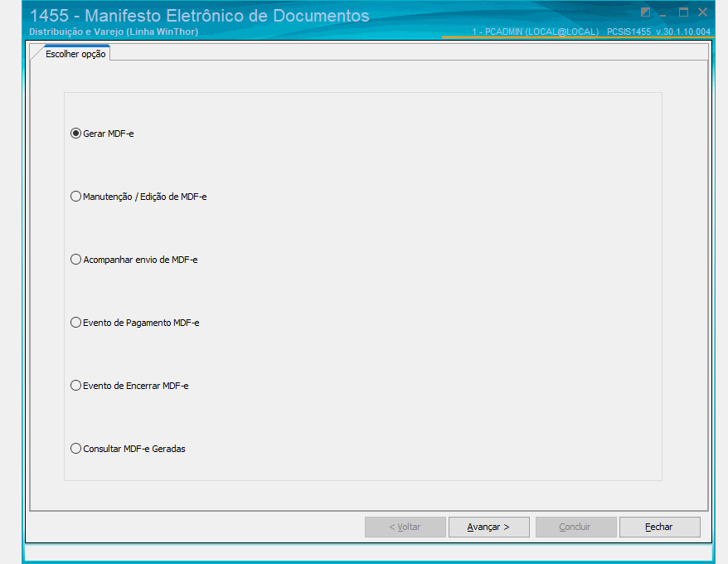This screenshot has height=564, width=728.
Task: Maximize the Manifesto Eletrônico window
Action: 683,12
